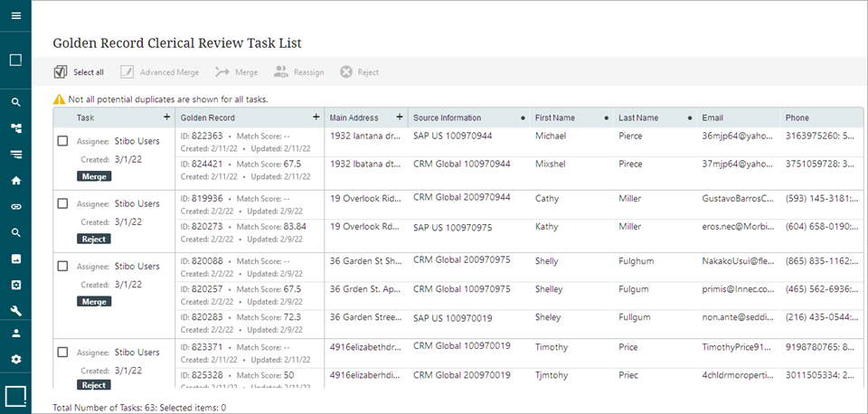The image size is (868, 414).
Task: Check the task box for Michael Pierce
Action: tap(62, 141)
